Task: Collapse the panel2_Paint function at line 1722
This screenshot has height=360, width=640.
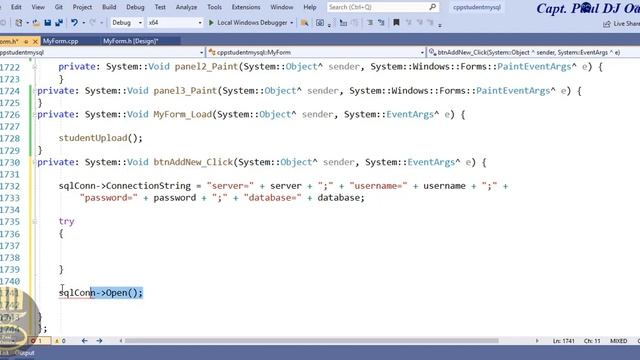Action: click(35, 67)
